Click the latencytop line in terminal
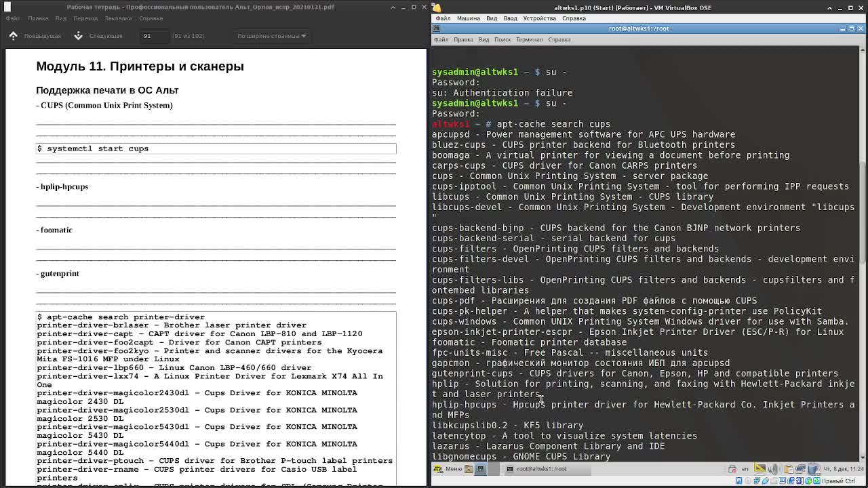Screen dimensions: 868x488 coord(564,436)
